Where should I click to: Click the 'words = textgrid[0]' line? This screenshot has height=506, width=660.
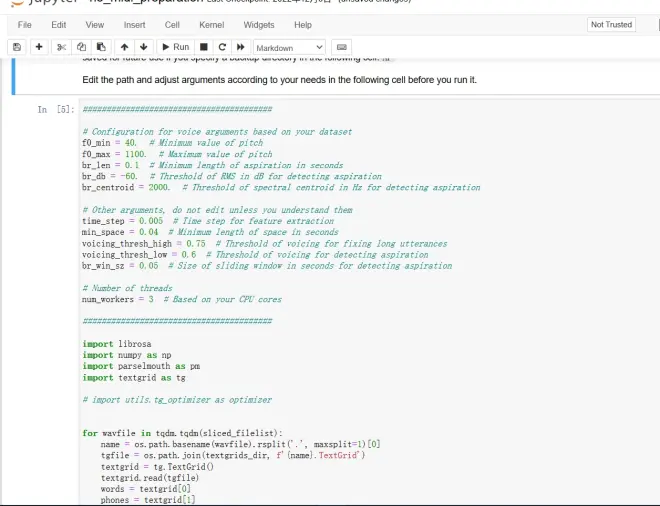146,489
